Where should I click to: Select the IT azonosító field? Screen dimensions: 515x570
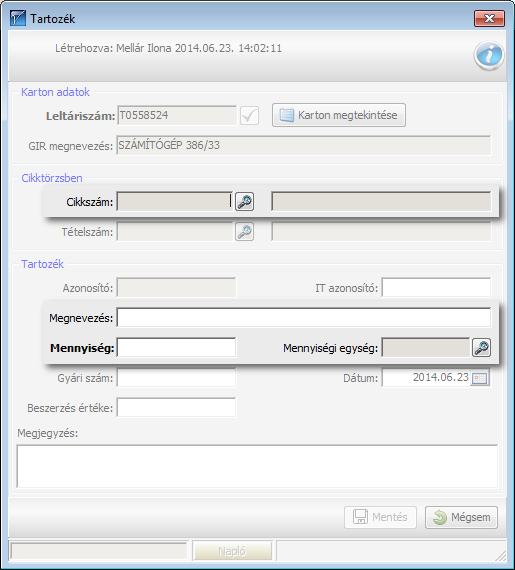(436, 288)
